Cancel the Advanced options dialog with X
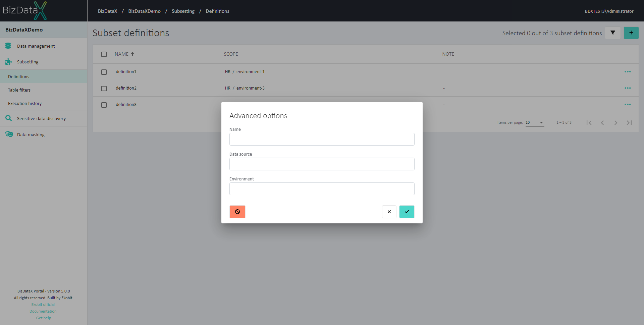644x325 pixels. point(389,212)
